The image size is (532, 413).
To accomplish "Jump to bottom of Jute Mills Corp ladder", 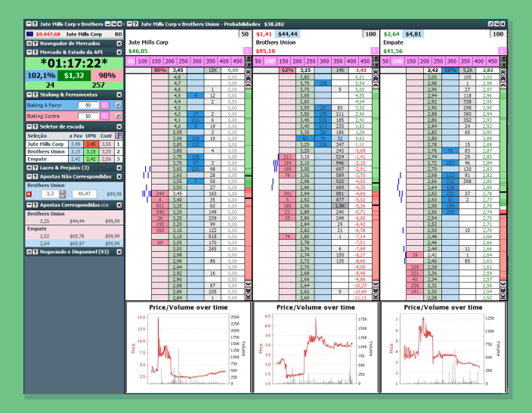I will tap(248, 297).
